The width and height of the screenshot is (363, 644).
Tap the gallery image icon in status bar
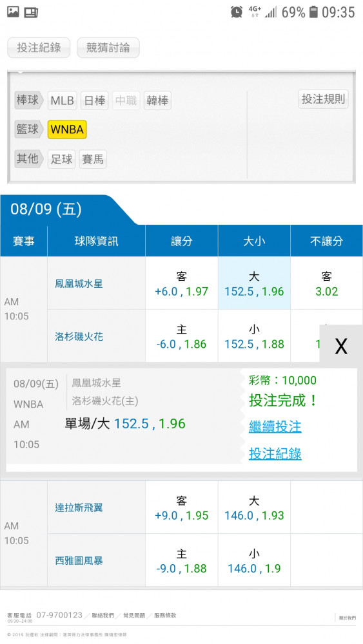point(13,12)
